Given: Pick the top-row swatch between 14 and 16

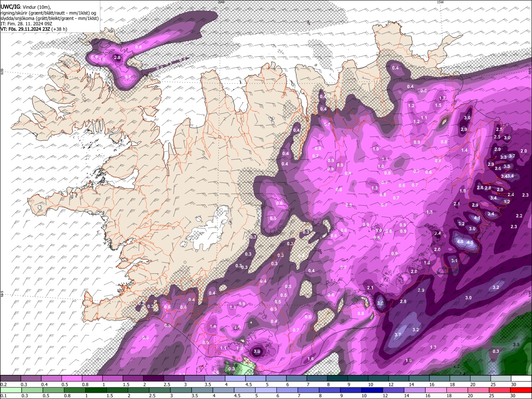Looking at the screenshot, I should [419, 378].
